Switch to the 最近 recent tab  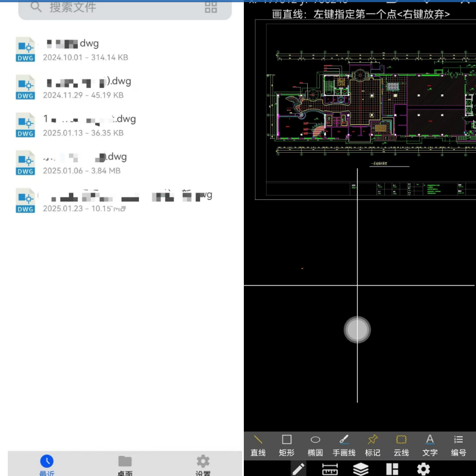(47, 465)
